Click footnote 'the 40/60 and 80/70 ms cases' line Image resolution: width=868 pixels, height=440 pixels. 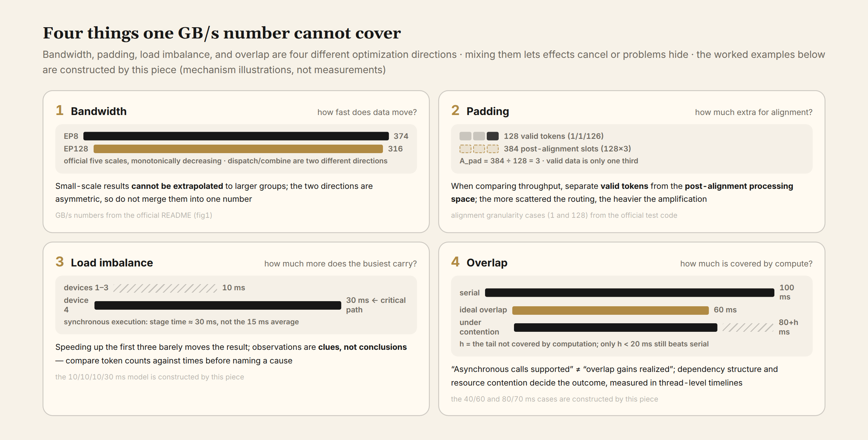pos(554,399)
